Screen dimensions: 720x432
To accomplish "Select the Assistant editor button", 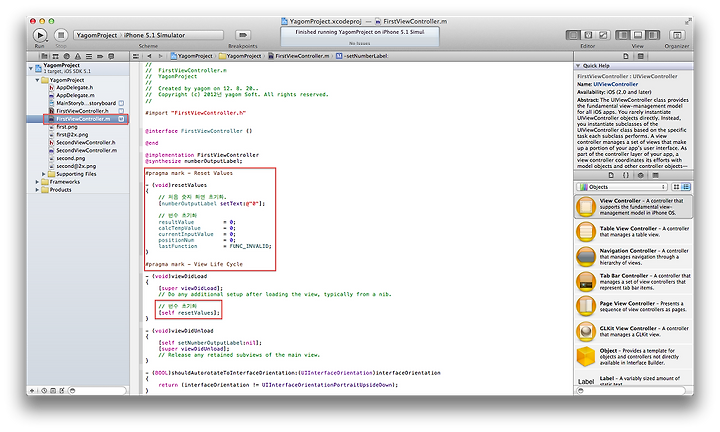I will tap(588, 35).
